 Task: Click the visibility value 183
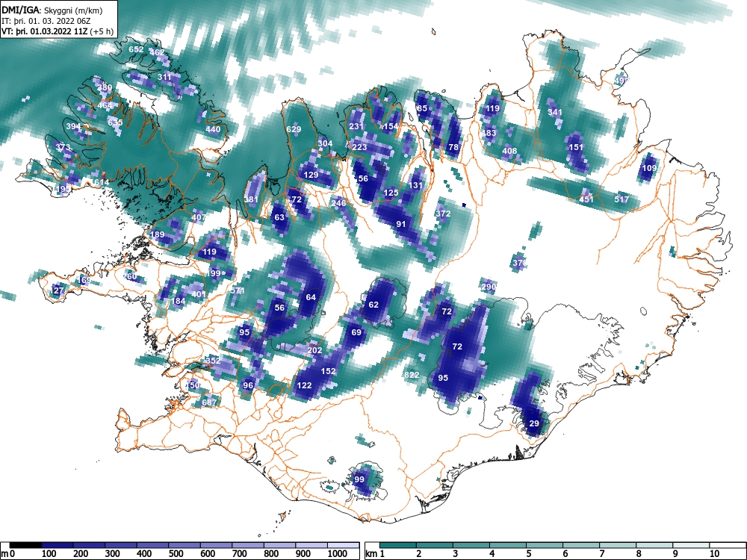point(489,133)
